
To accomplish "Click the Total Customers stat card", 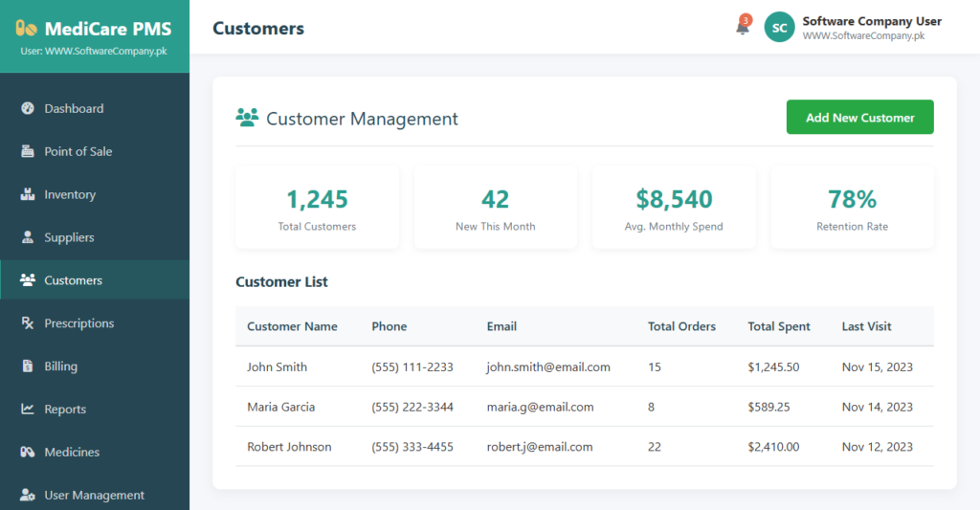I will pos(317,208).
